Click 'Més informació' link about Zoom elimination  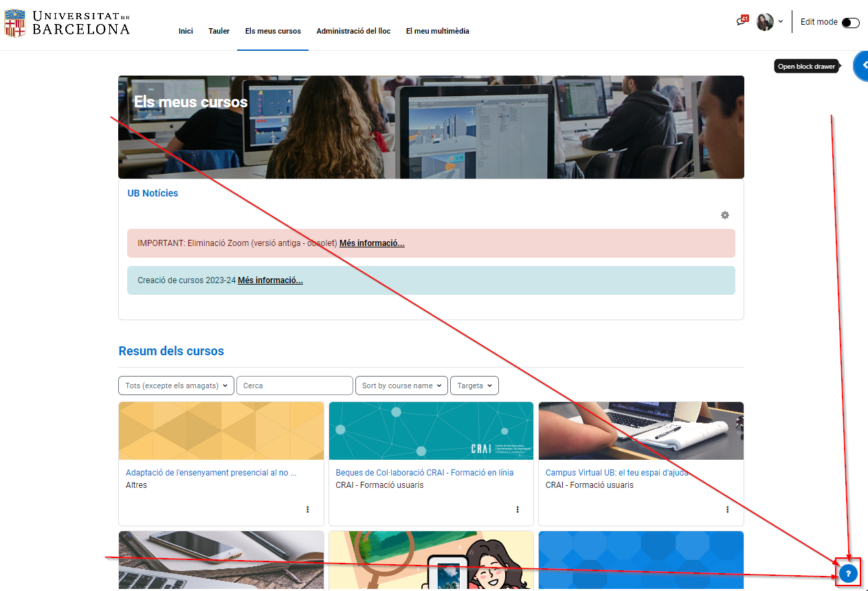click(372, 243)
